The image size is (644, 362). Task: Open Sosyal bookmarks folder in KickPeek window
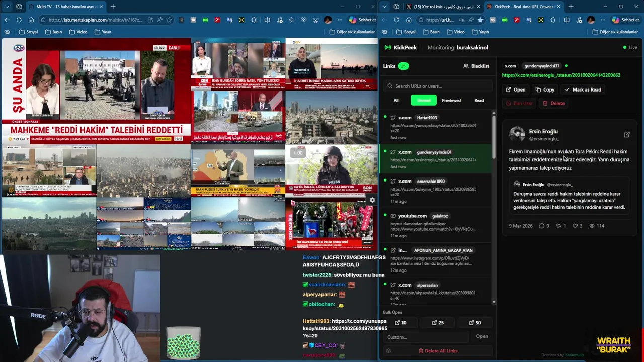click(406, 32)
